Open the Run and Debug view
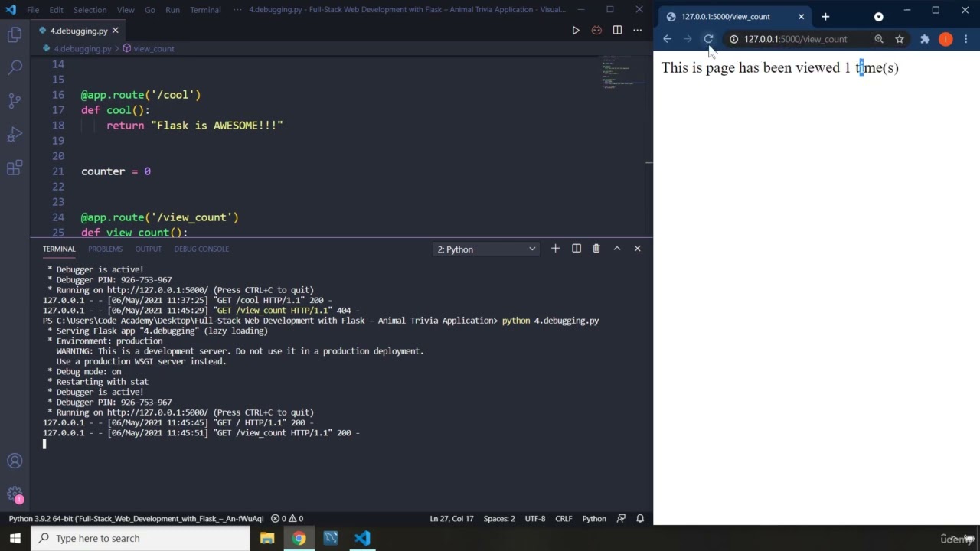The image size is (980, 551). [15, 134]
